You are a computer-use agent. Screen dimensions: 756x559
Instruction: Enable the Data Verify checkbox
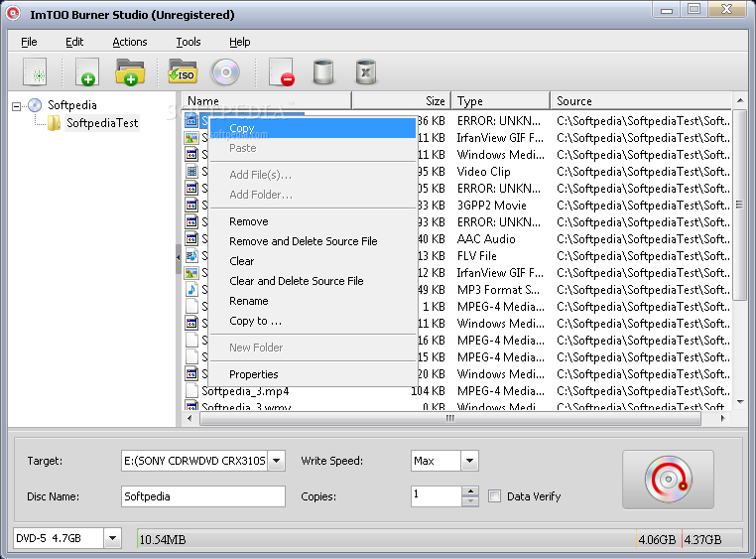[494, 496]
